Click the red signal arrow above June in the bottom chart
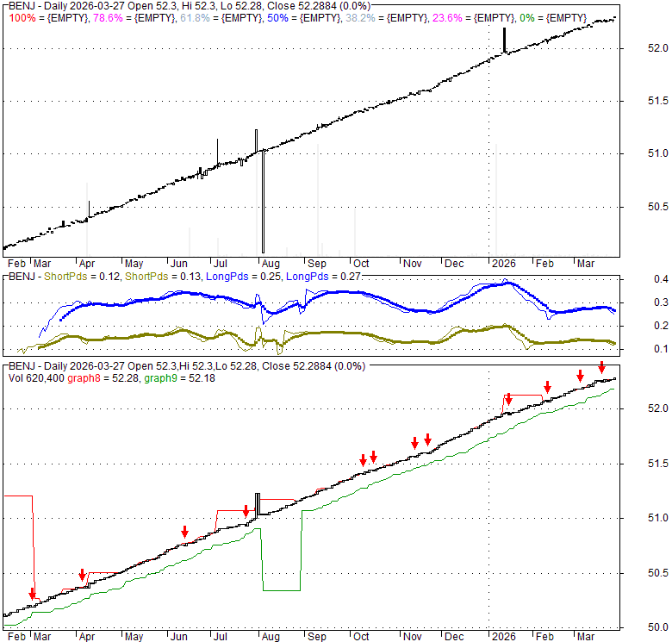Image resolution: width=672 pixels, height=642 pixels. tap(184, 532)
